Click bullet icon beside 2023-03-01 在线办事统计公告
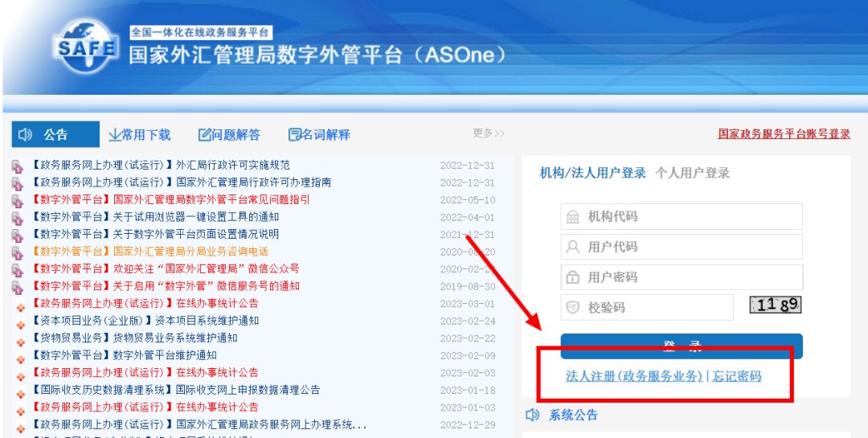The height and width of the screenshot is (438, 868). coord(20,307)
